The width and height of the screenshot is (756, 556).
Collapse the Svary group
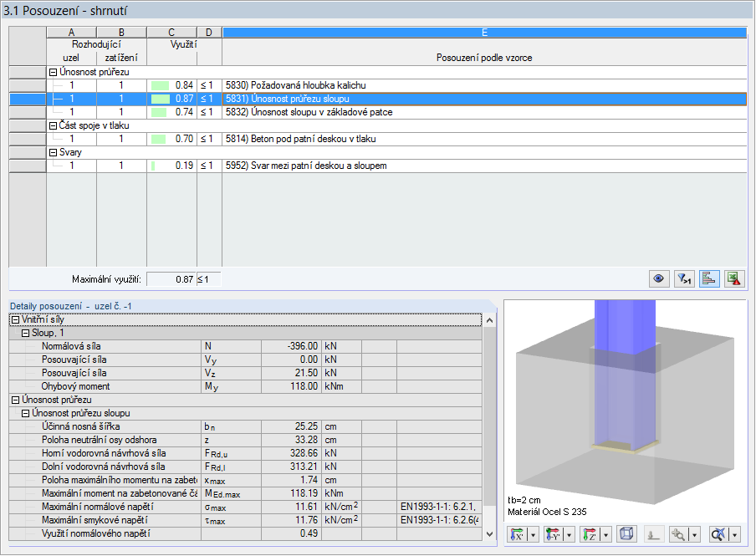tap(53, 153)
